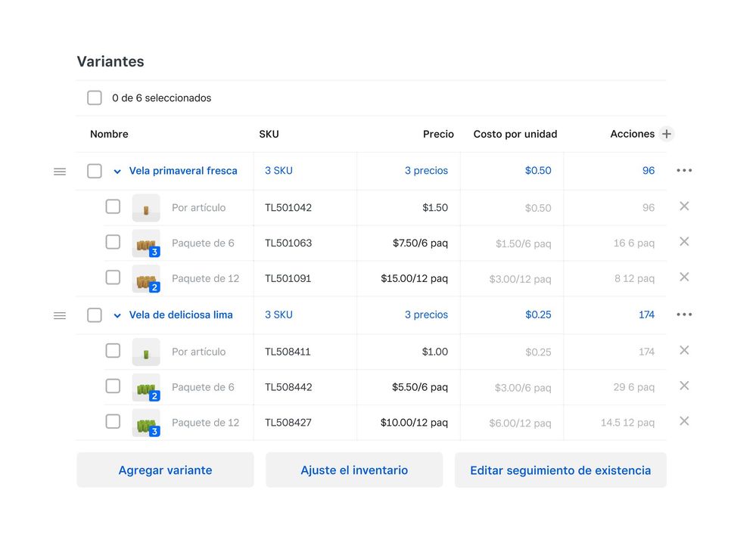
Task: Open the three-dot menu for Vela primaveral fresca
Action: click(x=684, y=171)
